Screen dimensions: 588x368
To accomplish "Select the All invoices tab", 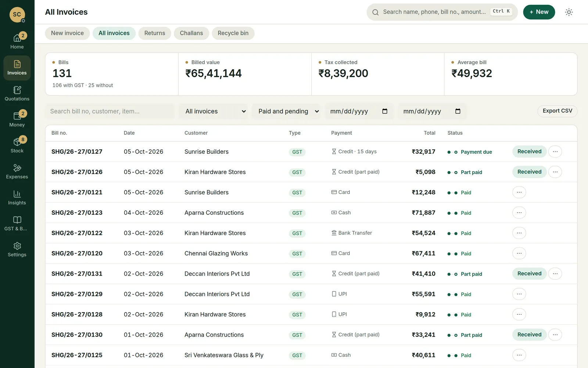I will (114, 33).
